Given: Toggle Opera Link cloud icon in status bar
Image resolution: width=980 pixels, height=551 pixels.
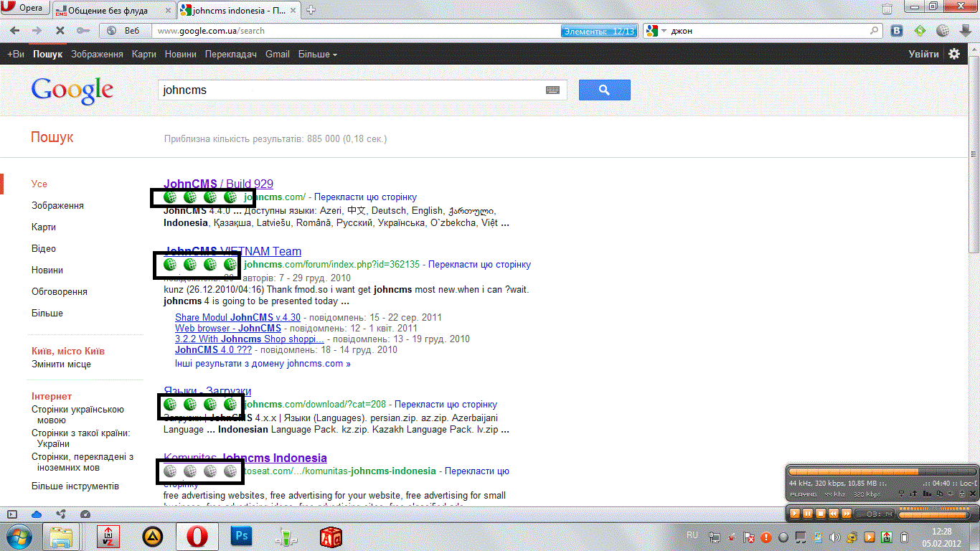Looking at the screenshot, I should coord(37,514).
